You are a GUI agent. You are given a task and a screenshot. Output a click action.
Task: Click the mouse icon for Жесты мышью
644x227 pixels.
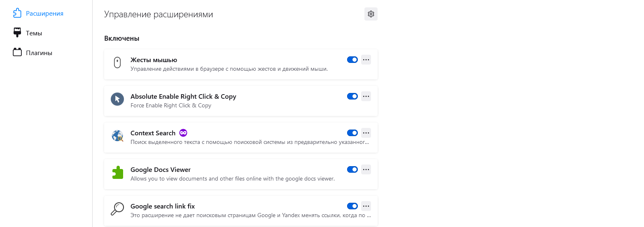coord(117,63)
